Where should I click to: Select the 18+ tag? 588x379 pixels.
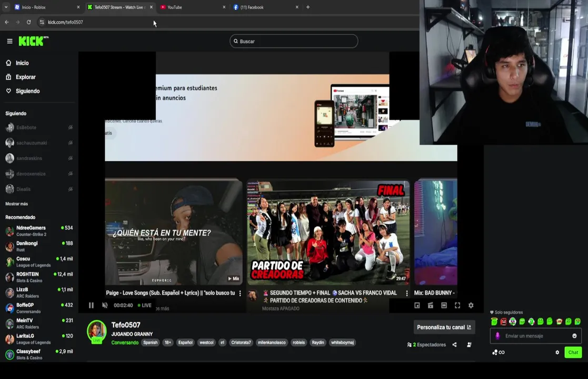[167, 343]
